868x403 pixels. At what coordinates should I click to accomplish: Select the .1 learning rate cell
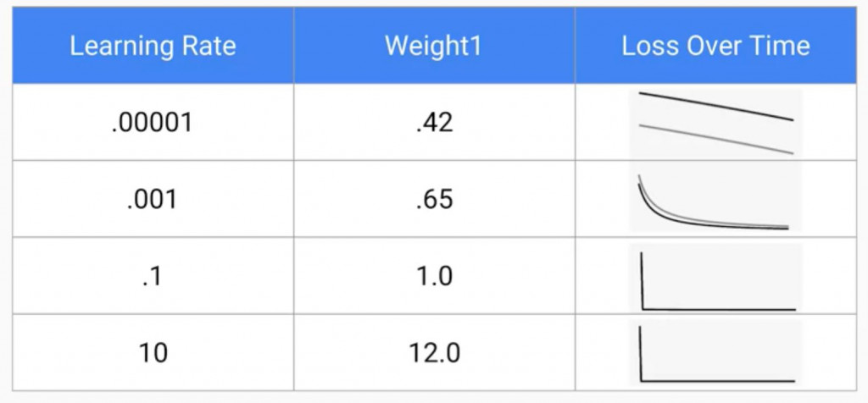[x=153, y=276]
